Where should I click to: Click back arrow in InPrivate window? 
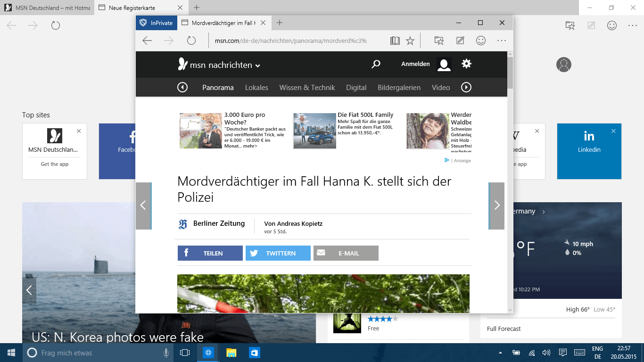click(x=147, y=41)
